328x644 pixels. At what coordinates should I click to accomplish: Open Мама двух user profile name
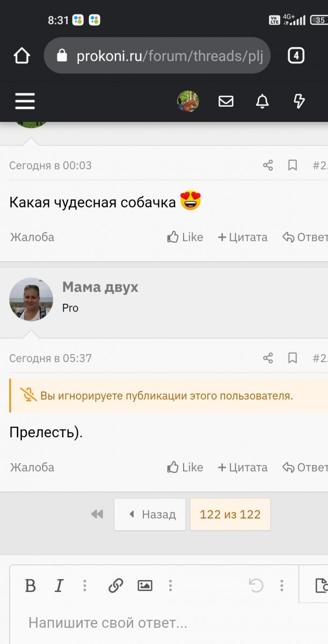(100, 287)
